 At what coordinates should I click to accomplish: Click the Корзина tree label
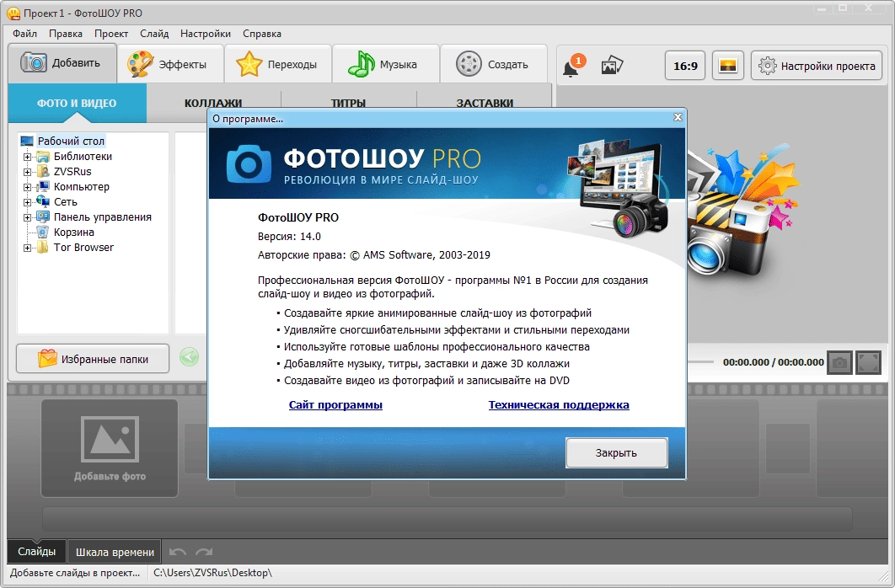73,233
